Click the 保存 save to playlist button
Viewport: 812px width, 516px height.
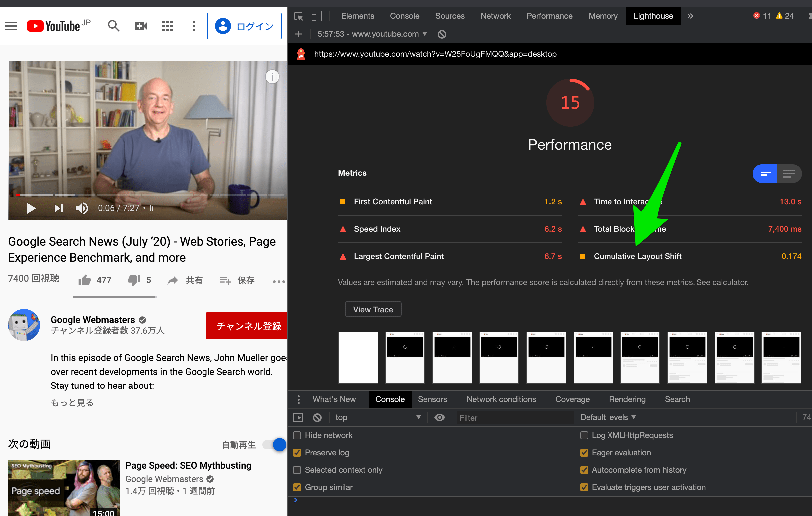237,280
